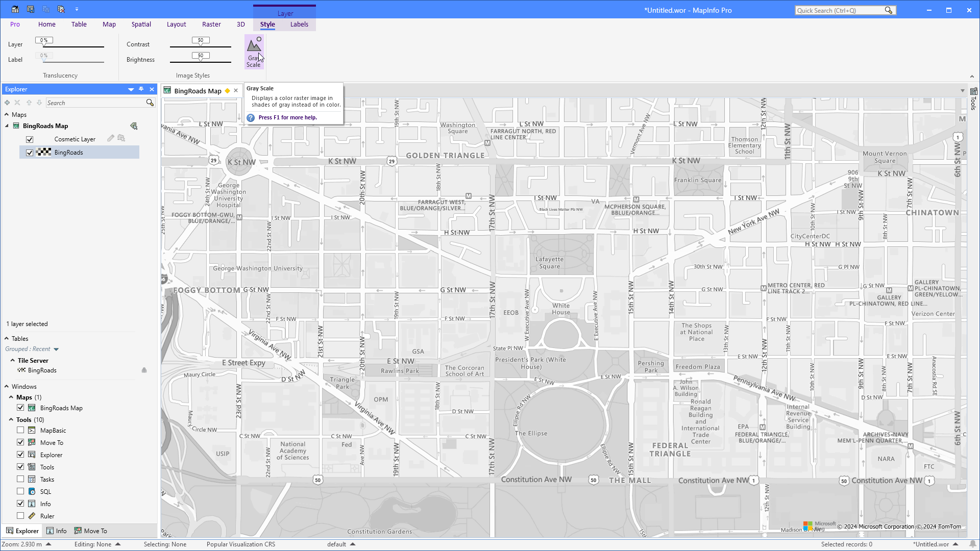Image resolution: width=980 pixels, height=551 pixels.
Task: Switch to the Labels ribbon tab
Action: (x=299, y=24)
